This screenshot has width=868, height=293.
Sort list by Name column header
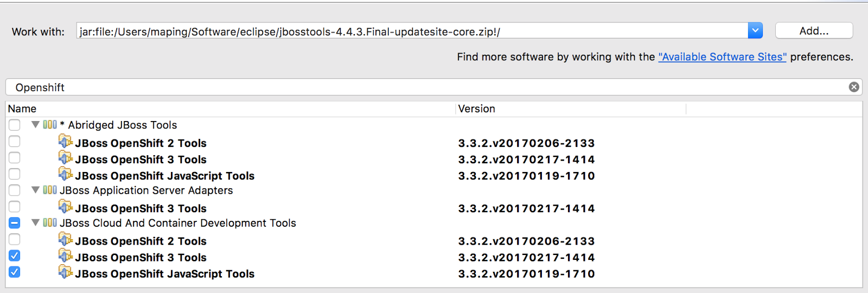pyautogui.click(x=22, y=109)
